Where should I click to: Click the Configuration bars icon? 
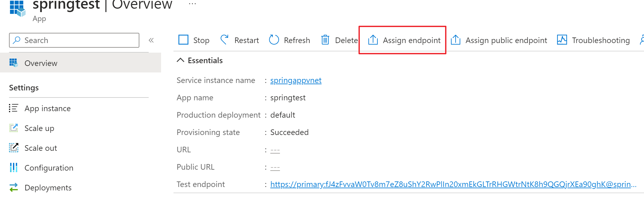pyautogui.click(x=14, y=167)
